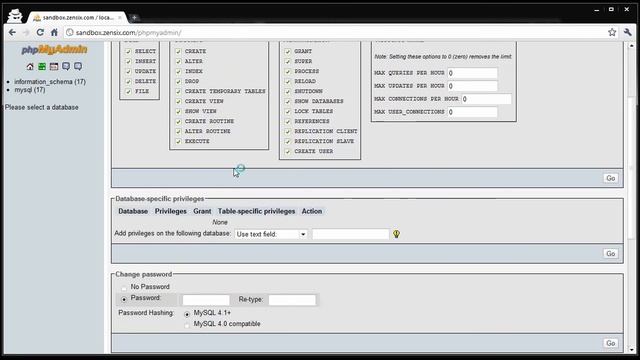Image resolution: width=640 pixels, height=360 pixels.
Task: Click the green log out icon
Action: [x=42, y=67]
